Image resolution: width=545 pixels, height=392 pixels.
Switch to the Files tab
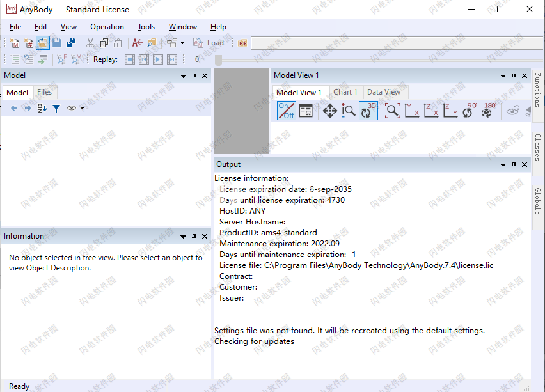(x=45, y=92)
